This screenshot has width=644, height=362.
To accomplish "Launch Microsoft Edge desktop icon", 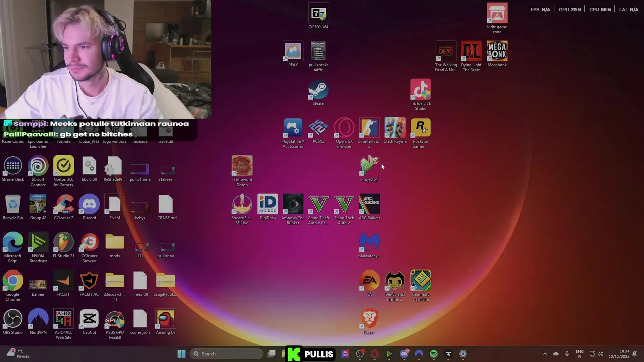I will [x=13, y=248].
